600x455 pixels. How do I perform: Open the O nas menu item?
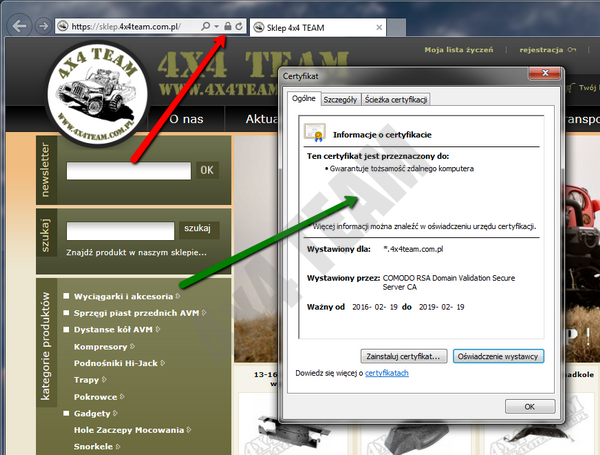click(186, 119)
